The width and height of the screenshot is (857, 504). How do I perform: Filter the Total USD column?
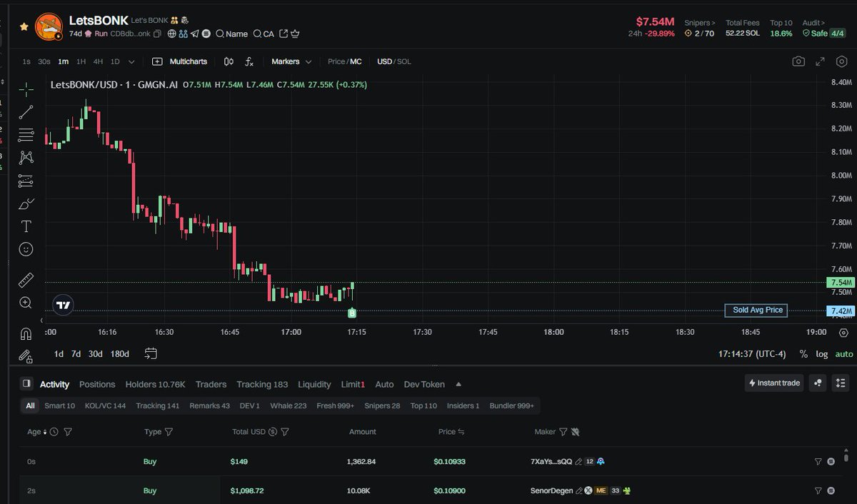(x=284, y=432)
